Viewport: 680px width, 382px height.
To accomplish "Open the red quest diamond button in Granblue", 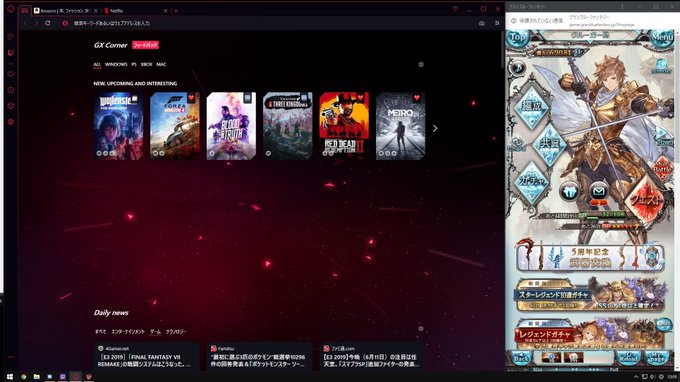I will pos(646,200).
